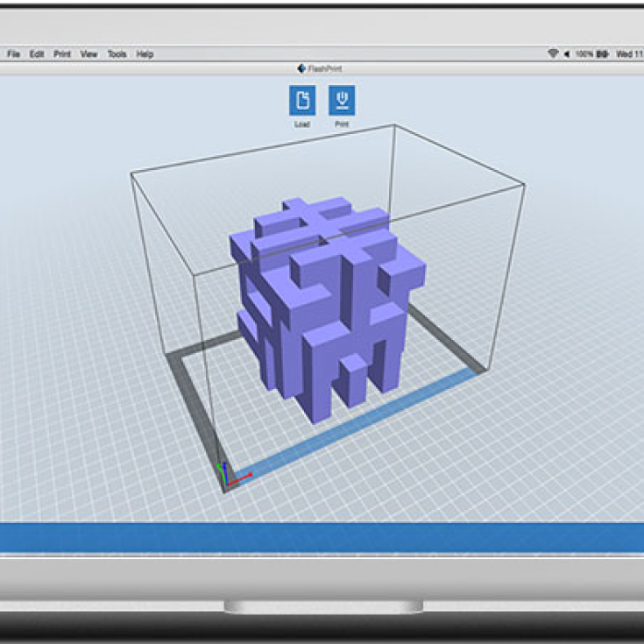Open the Help menu
Screen dimensions: 644x644
click(145, 54)
